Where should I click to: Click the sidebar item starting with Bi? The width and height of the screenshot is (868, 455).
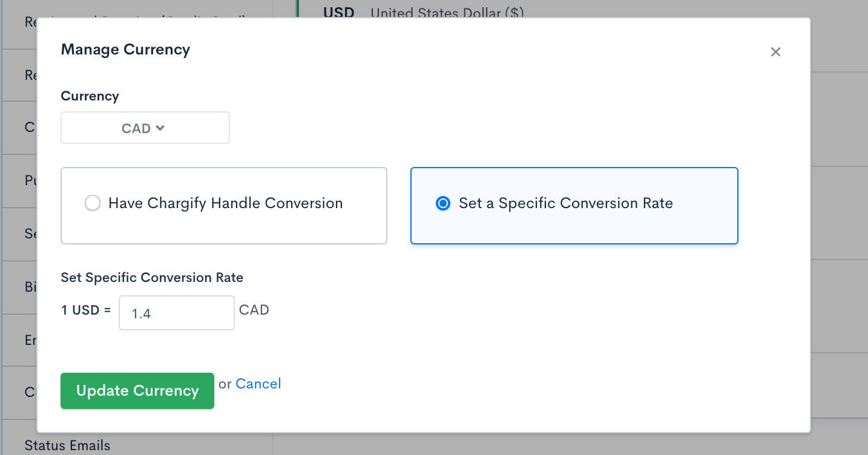pos(31,287)
